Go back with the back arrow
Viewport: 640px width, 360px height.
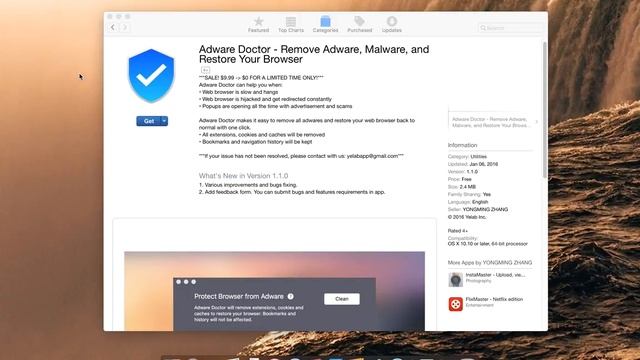(113, 27)
